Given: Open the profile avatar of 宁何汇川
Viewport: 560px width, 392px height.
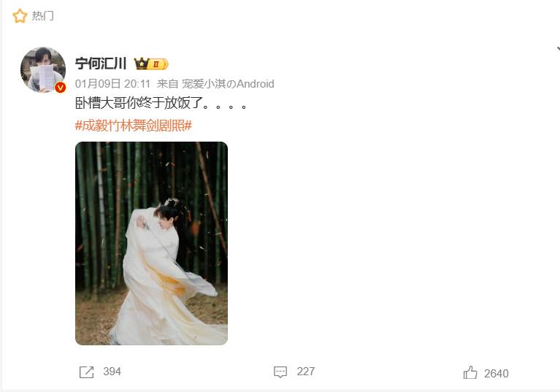Looking at the screenshot, I should pos(43,69).
